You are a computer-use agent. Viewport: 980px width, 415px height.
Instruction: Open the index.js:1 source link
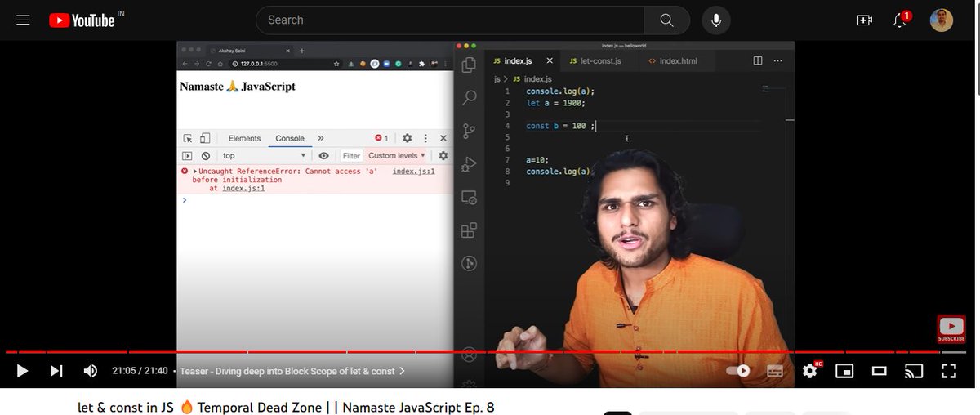click(x=413, y=172)
